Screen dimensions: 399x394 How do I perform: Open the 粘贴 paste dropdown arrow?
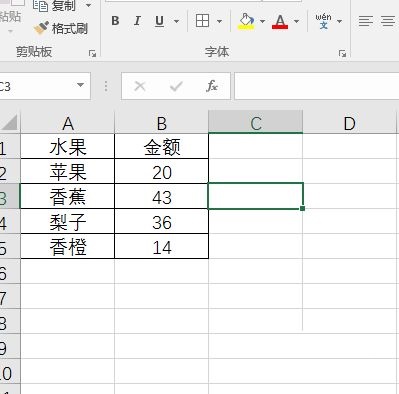[x=10, y=32]
